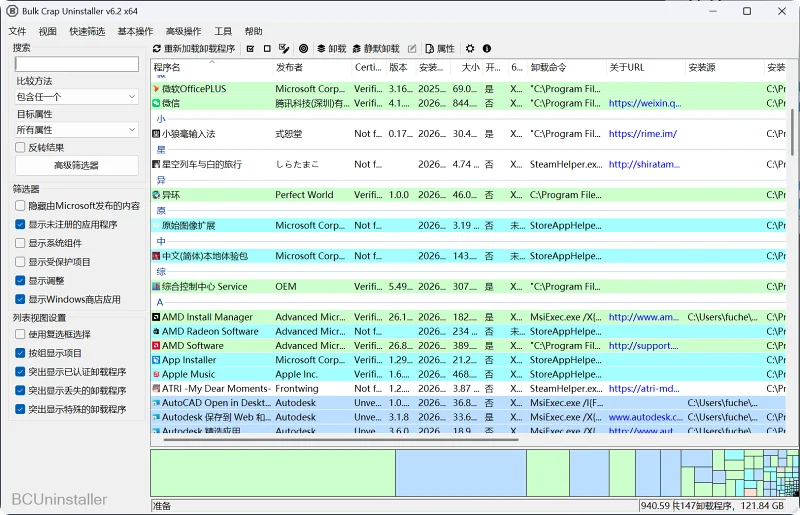Click the 异环 app icon
800x515 pixels.
tap(156, 195)
